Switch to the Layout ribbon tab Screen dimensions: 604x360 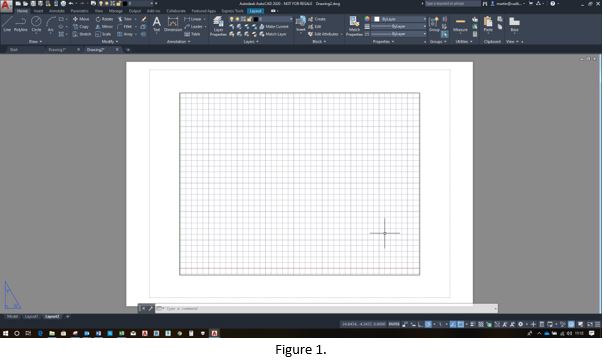255,11
